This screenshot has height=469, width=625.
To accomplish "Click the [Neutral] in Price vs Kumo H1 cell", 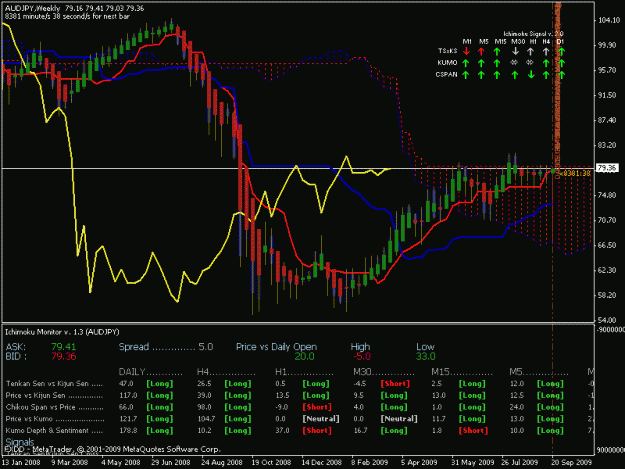I will tap(321, 419).
